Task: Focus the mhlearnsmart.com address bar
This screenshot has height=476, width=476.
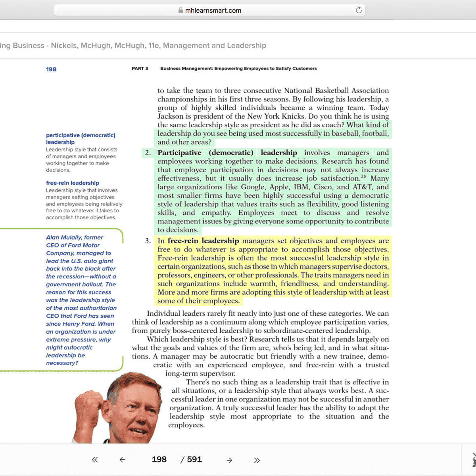Action: pos(209,10)
